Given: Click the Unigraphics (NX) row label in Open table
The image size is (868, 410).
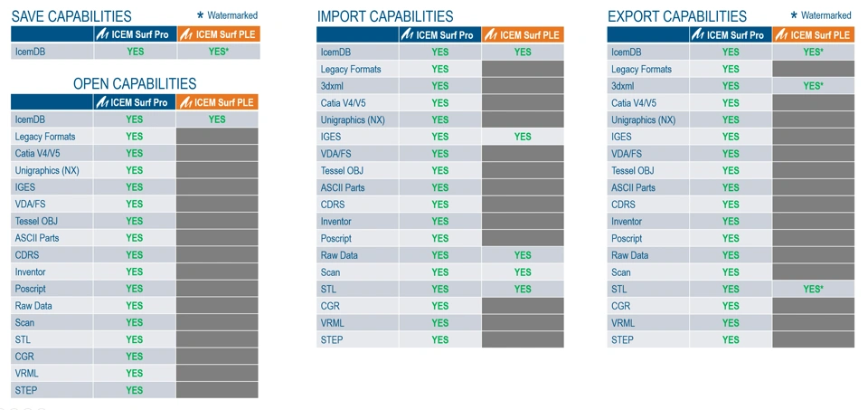Looking at the screenshot, I should pos(47,170).
